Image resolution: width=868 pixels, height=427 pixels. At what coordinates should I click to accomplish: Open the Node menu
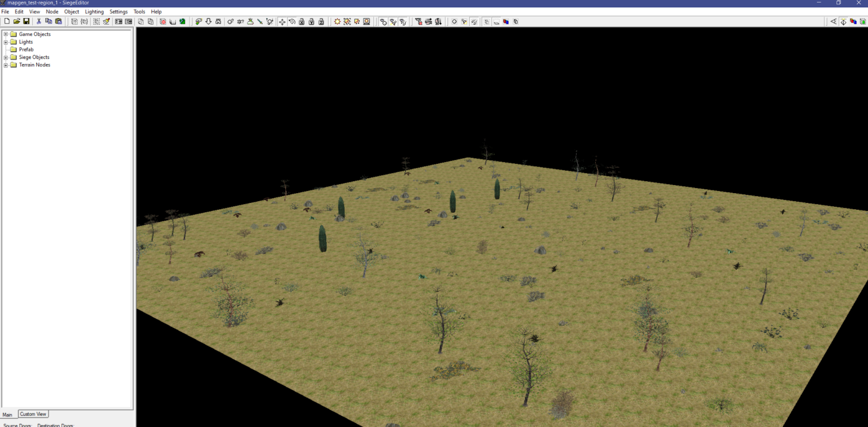(52, 12)
